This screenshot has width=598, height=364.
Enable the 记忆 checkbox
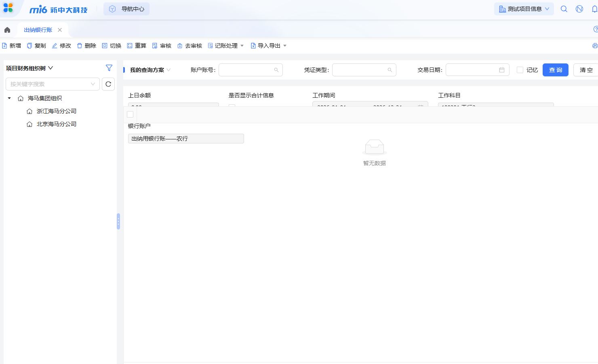tap(520, 70)
